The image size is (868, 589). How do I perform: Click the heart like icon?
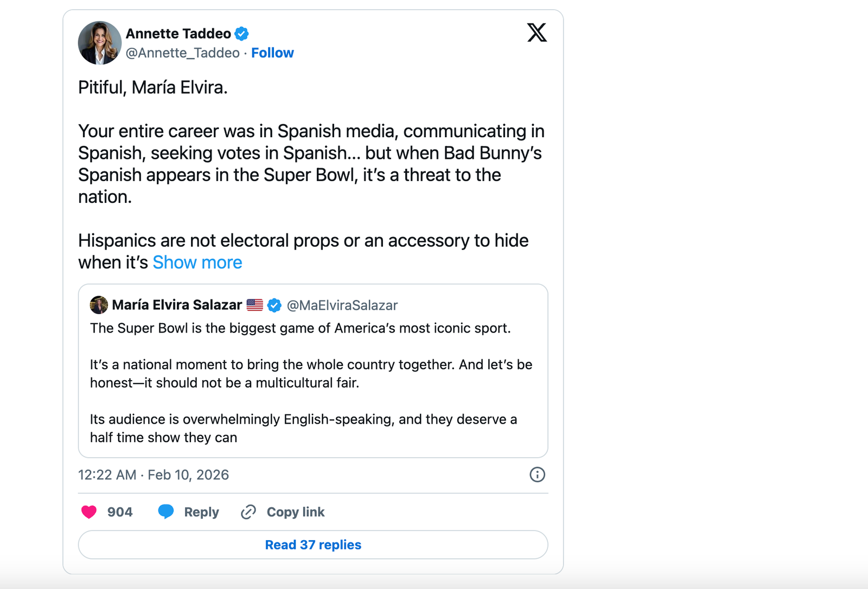[x=89, y=512]
